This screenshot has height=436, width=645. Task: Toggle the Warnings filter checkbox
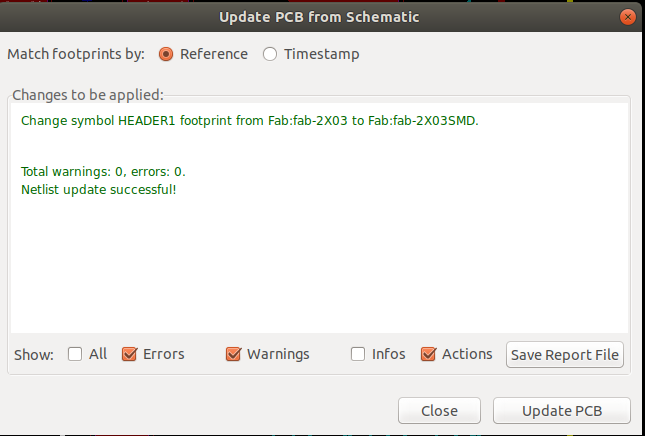(233, 354)
